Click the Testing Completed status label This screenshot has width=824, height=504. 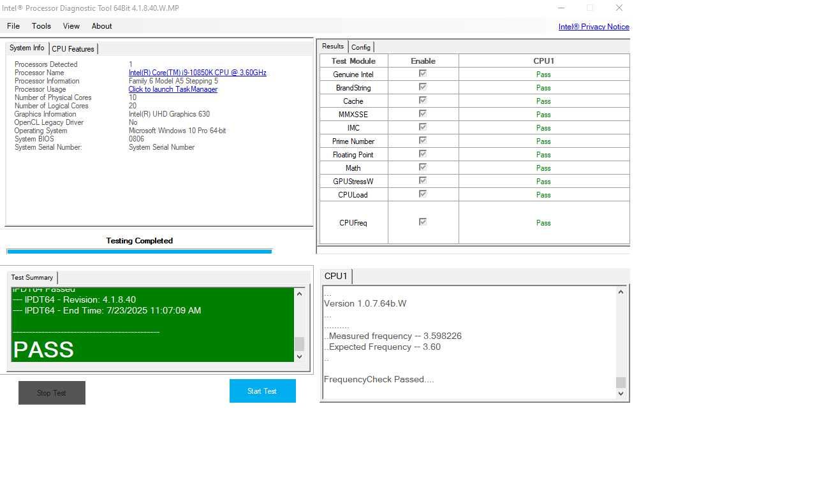pyautogui.click(x=140, y=241)
